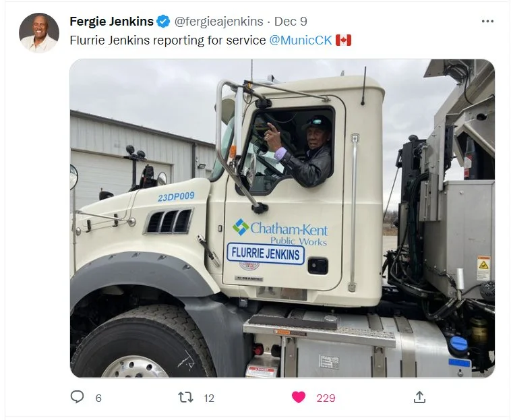Click the FLURRIE JENKINS nameplate in photo
This screenshot has width=511, height=420.
[266, 253]
